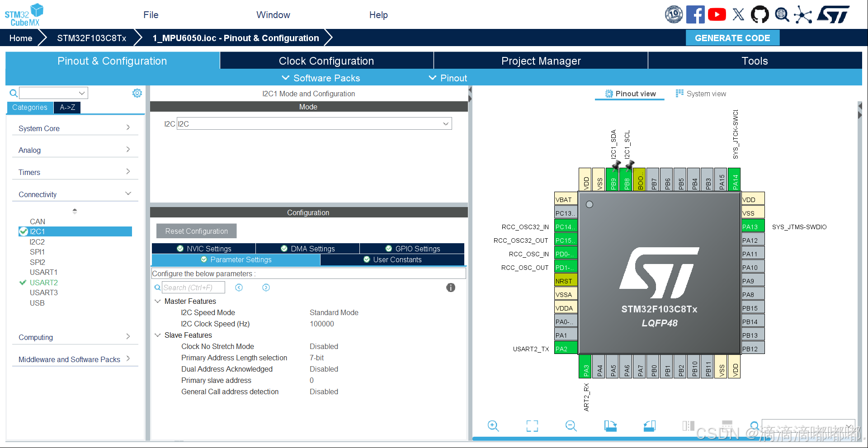Click the peripheral search magnifier icon

[14, 93]
